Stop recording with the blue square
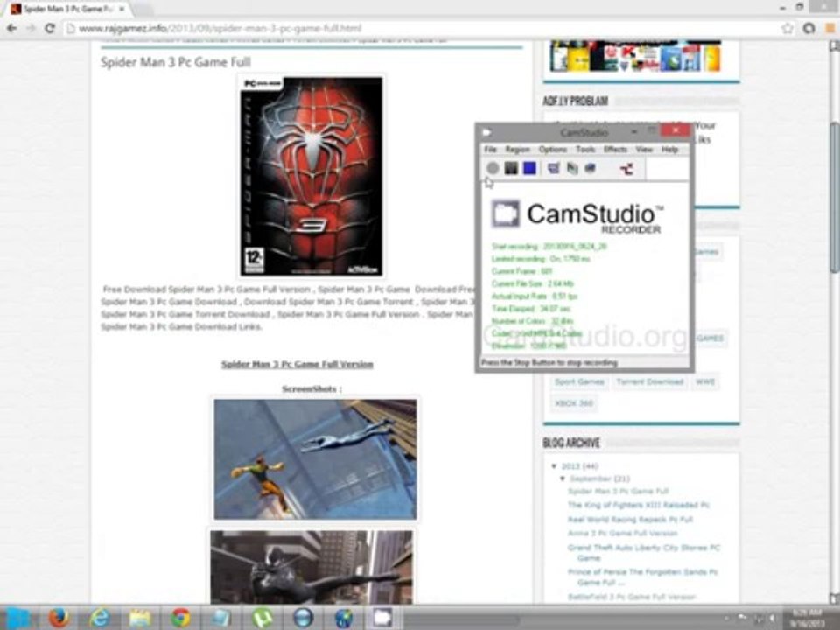Viewport: 840px width, 630px height. [530, 168]
